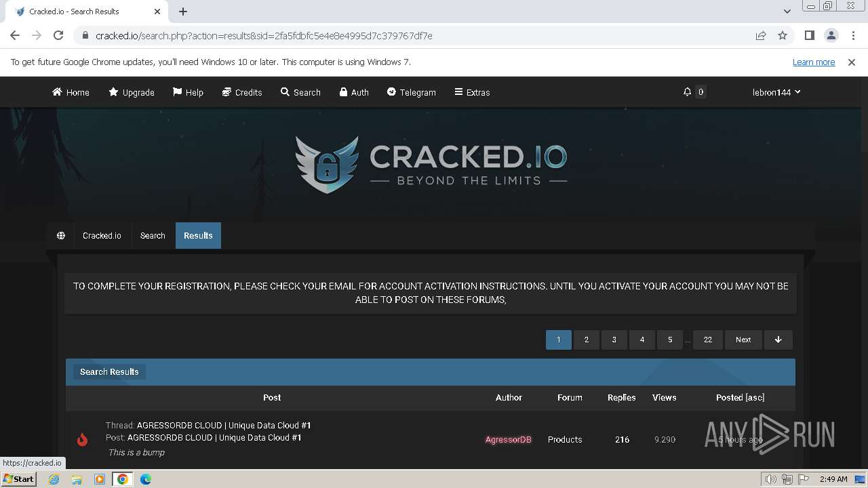Go to Next results page
868x488 pixels.
[x=743, y=340]
